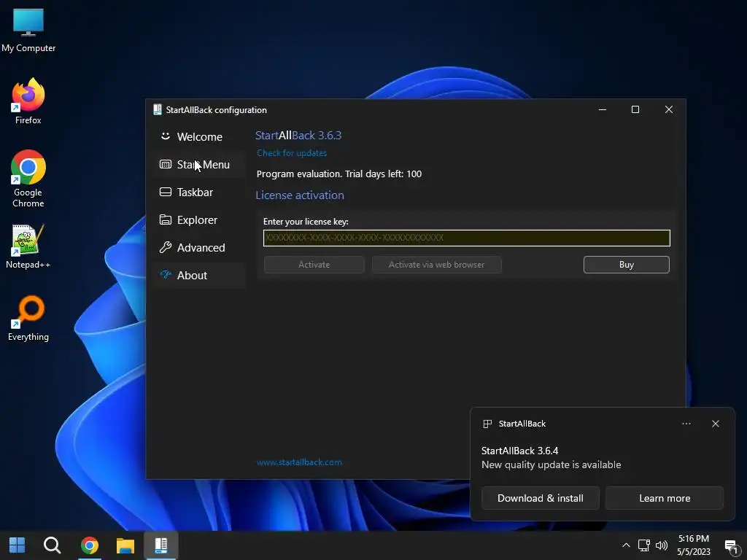Open the taskbar clock and date
Viewport: 747px width, 560px height.
(x=694, y=545)
